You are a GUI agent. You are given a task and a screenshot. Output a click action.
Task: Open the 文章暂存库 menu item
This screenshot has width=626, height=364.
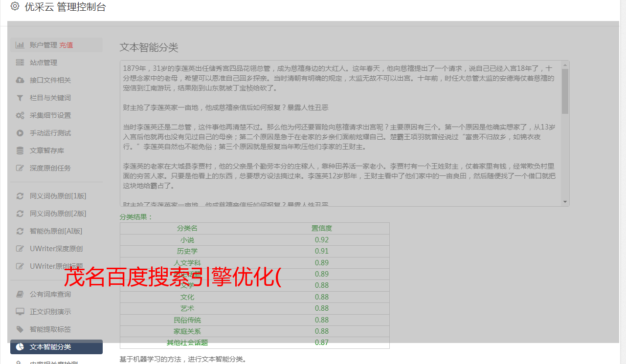click(x=56, y=150)
